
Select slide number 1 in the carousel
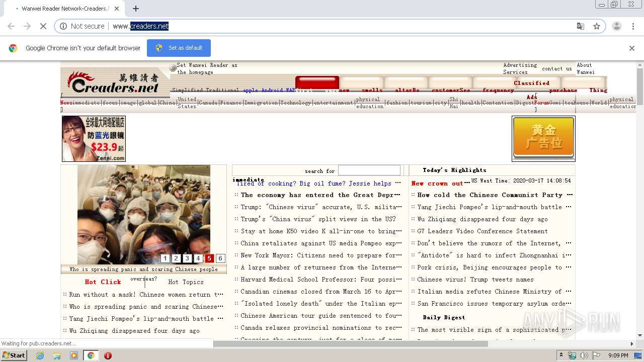coord(165,258)
